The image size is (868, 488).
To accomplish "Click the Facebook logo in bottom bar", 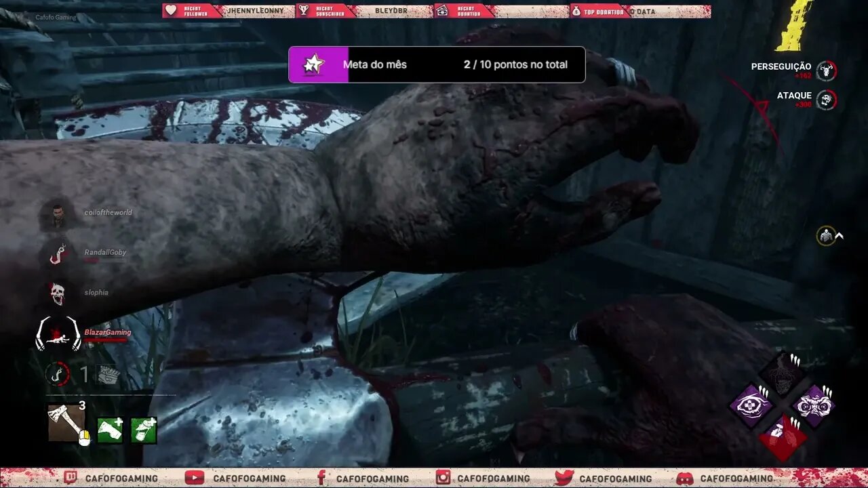I will pyautogui.click(x=321, y=478).
